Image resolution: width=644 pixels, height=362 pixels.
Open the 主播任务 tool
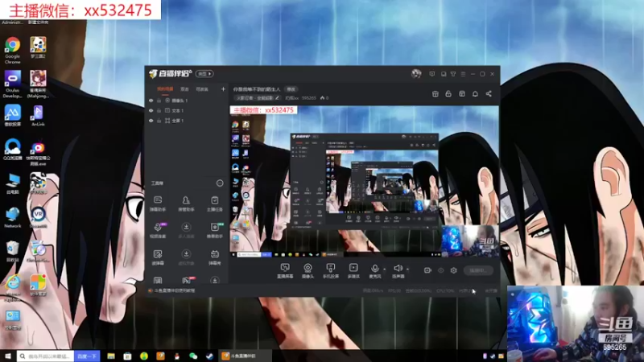click(214, 204)
